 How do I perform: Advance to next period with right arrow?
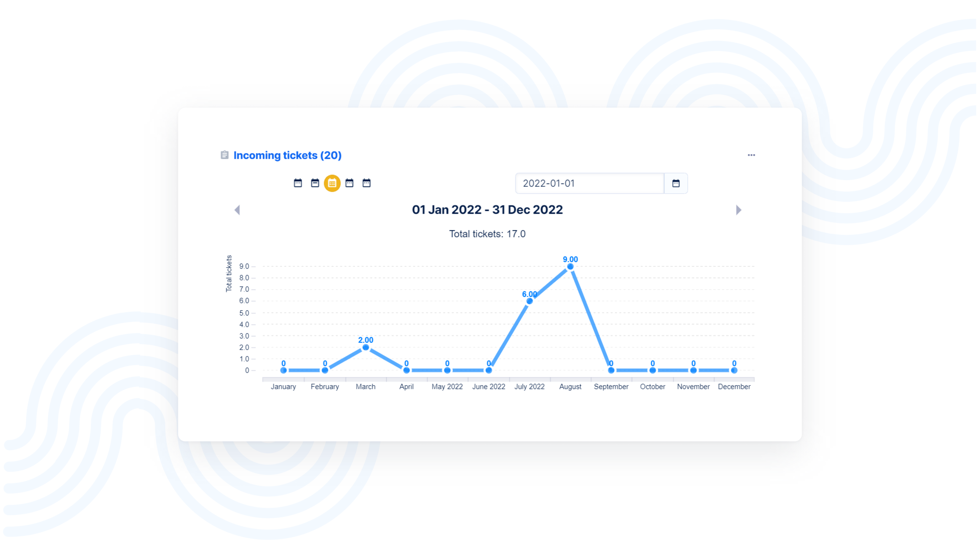pyautogui.click(x=738, y=210)
